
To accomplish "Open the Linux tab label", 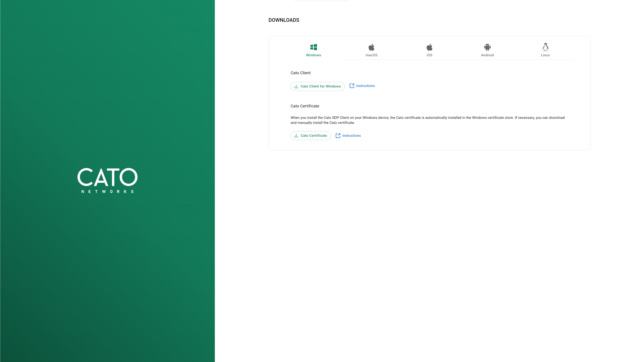I will click(x=545, y=55).
